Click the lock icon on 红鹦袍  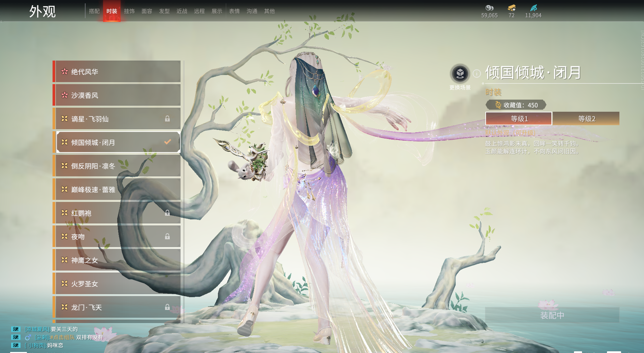point(167,213)
